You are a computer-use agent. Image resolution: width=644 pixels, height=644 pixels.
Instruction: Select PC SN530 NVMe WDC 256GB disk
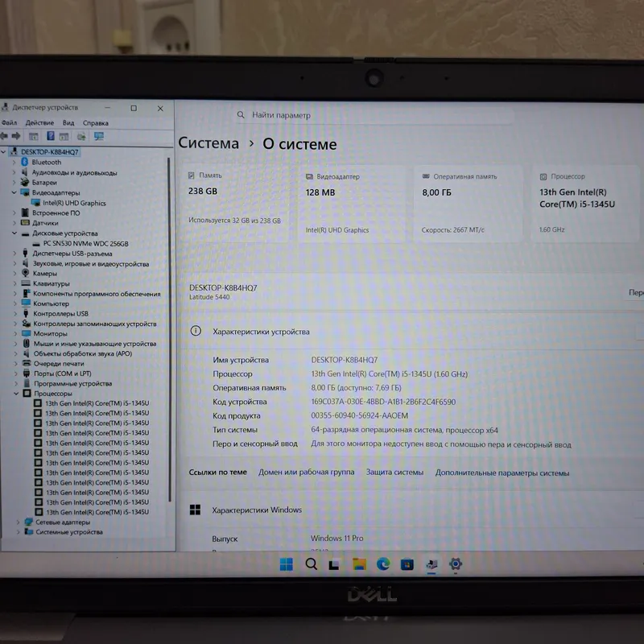pos(86,244)
